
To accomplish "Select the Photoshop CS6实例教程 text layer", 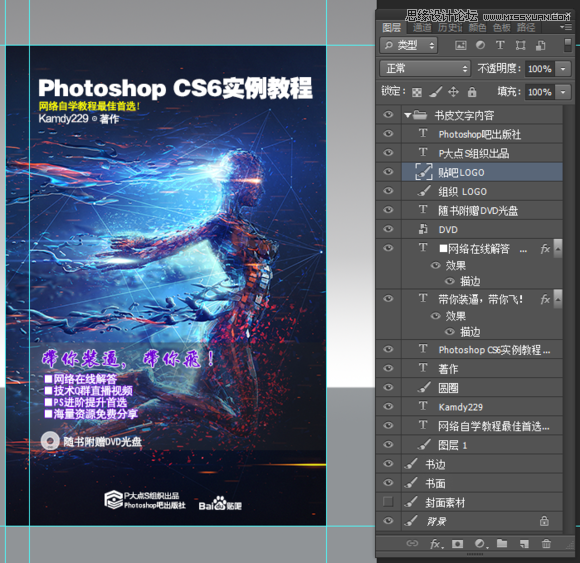I will 482,349.
